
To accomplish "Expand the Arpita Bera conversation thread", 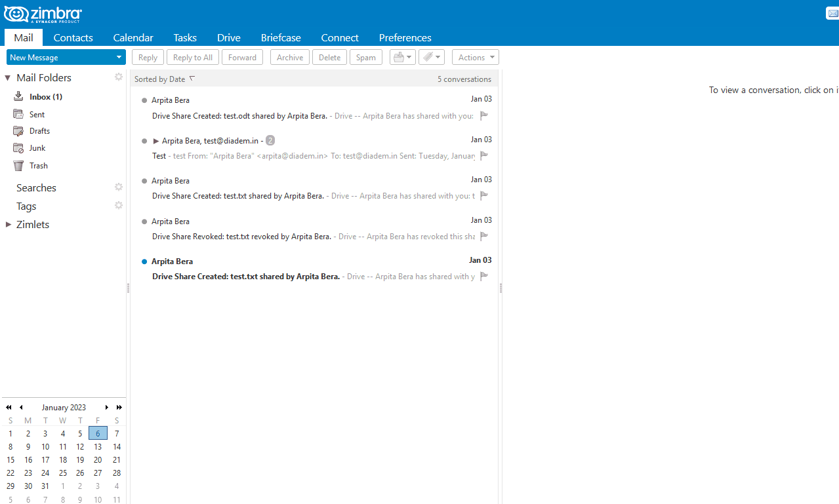I will tap(155, 140).
